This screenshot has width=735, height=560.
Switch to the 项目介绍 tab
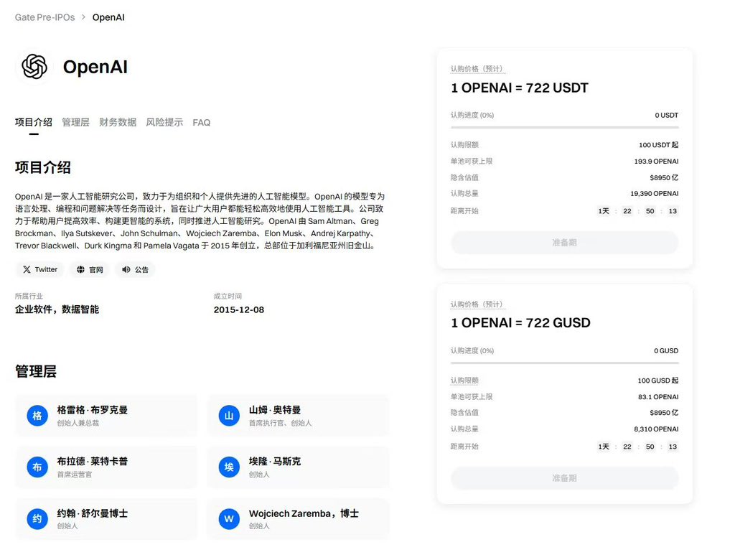(34, 123)
